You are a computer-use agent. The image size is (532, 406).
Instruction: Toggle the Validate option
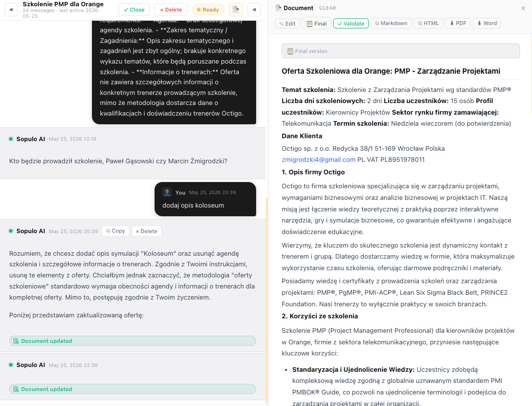(x=351, y=24)
